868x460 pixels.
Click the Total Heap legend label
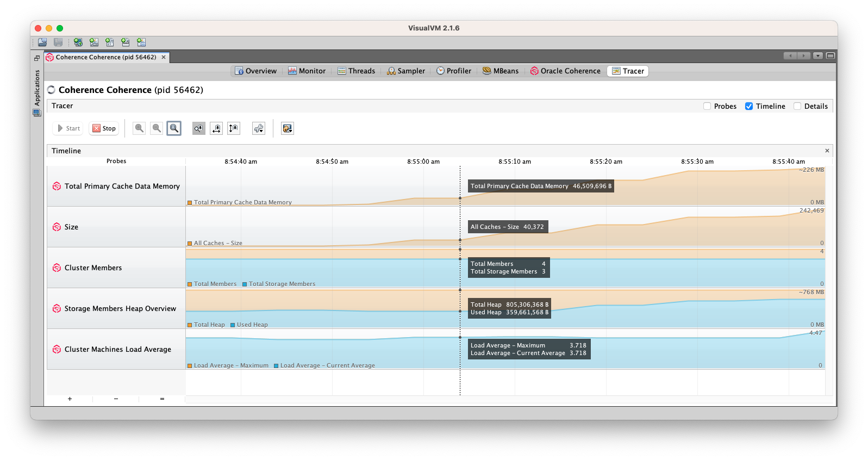click(209, 325)
